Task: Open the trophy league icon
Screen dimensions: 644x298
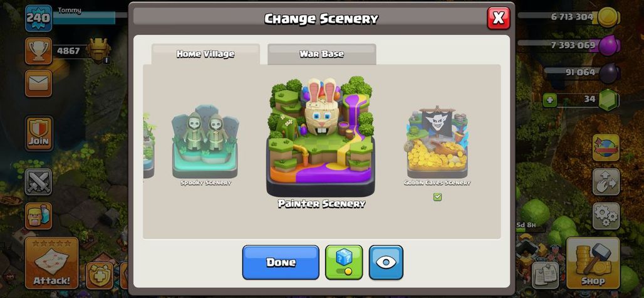Action: click(38, 51)
